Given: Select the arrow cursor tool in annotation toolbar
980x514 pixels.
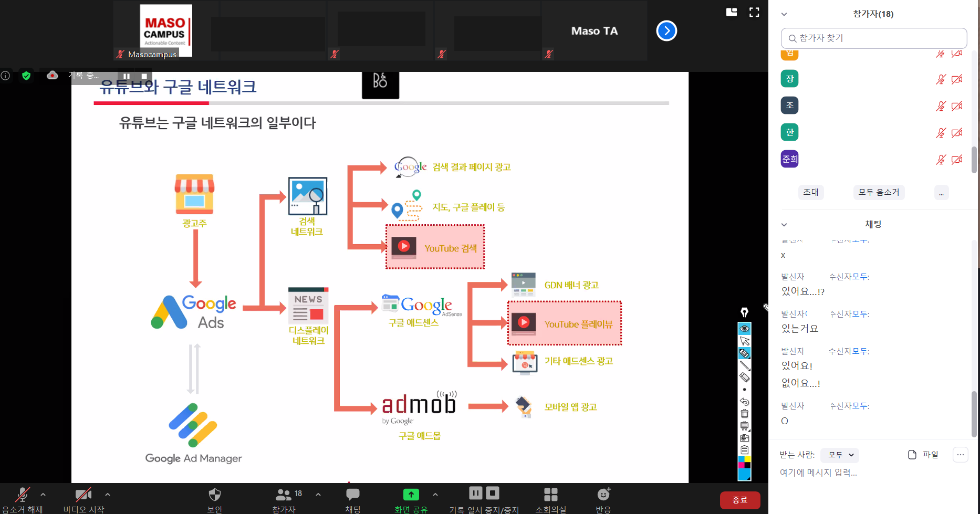Looking at the screenshot, I should [745, 341].
